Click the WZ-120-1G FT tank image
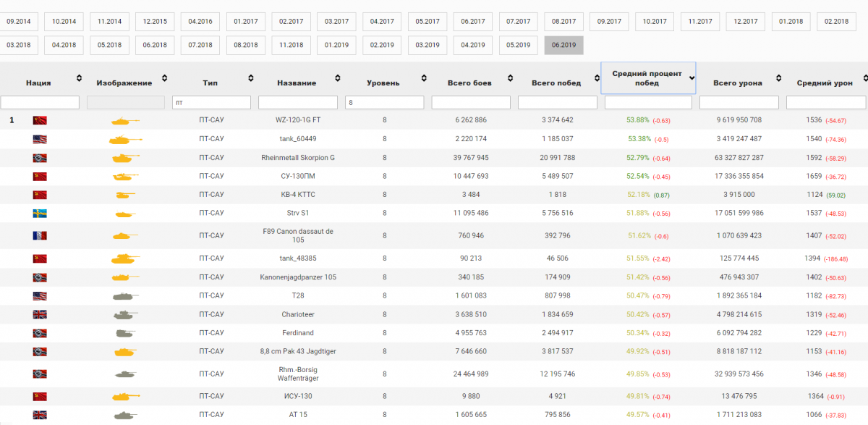 click(124, 120)
